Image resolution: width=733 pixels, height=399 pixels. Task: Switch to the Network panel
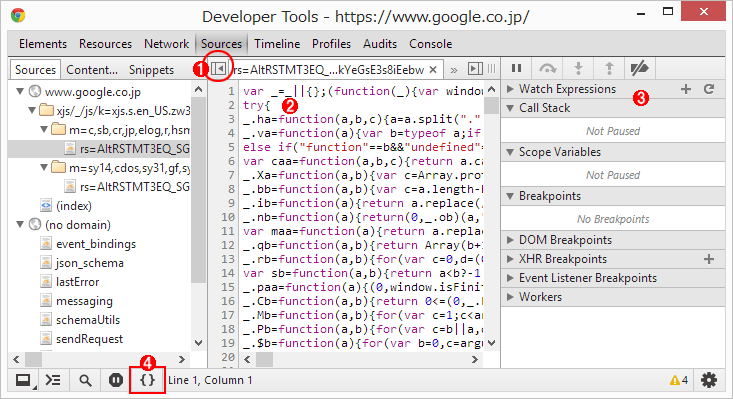(x=166, y=44)
